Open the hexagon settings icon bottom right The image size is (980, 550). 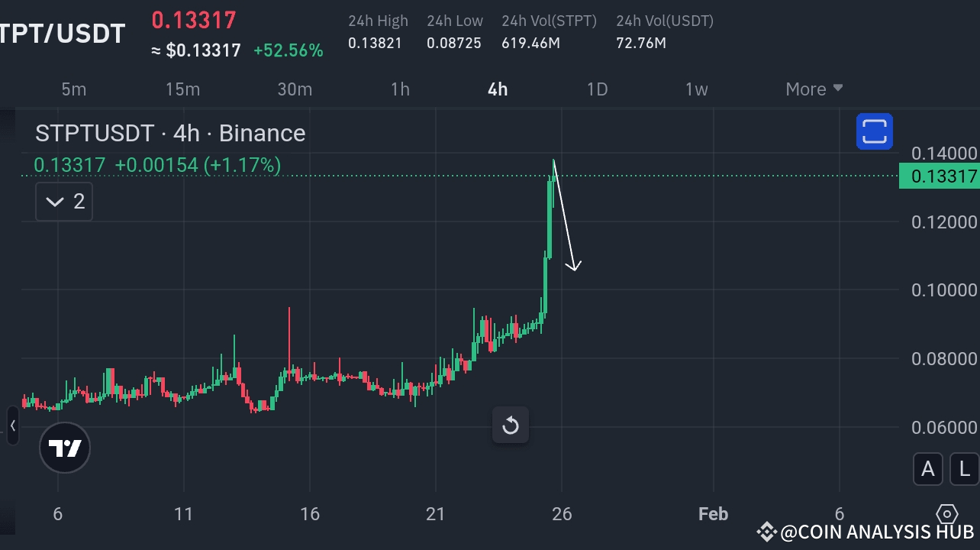(947, 514)
